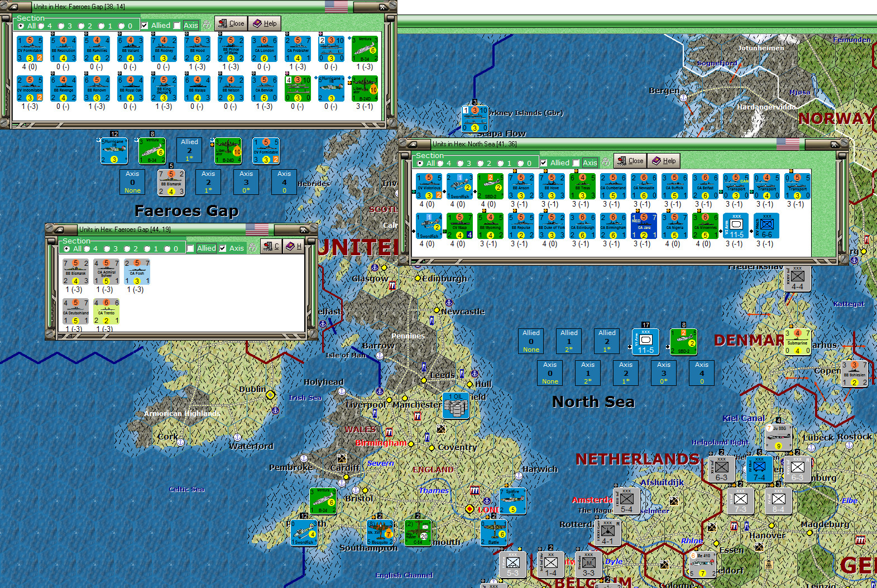Image resolution: width=877 pixels, height=588 pixels.
Task: Select CA Deutschland counter
Action: [x=75, y=312]
